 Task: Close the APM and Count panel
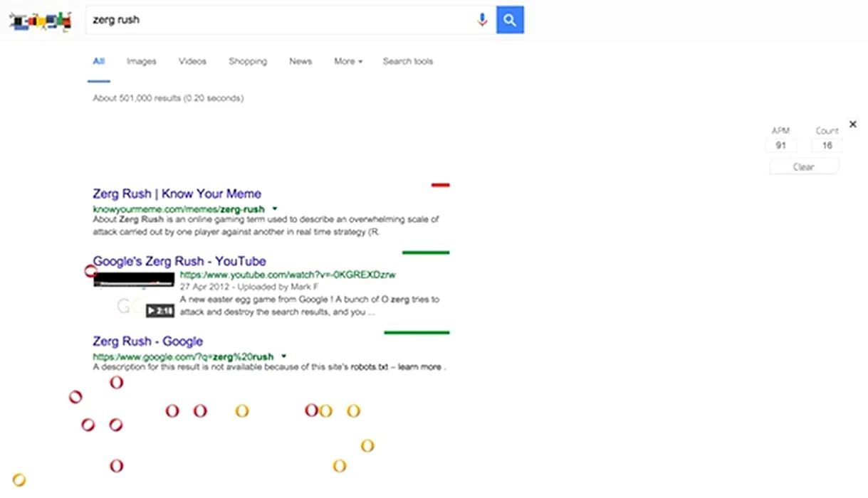tap(853, 124)
